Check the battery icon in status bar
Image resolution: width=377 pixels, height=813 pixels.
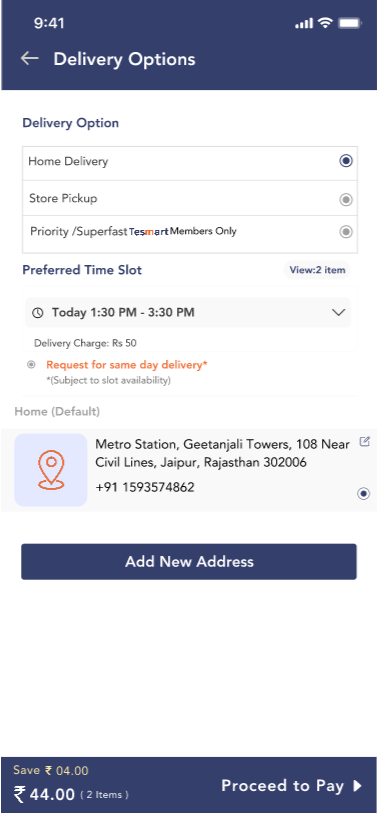tap(350, 23)
